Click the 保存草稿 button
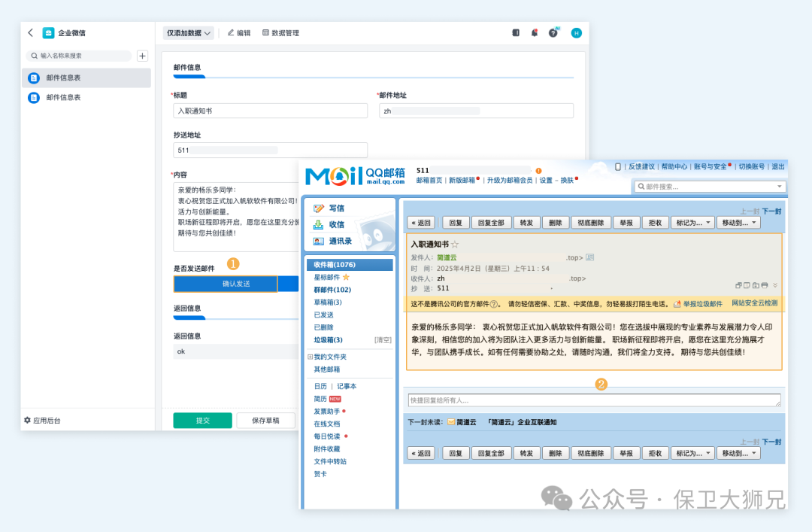This screenshot has height=532, width=812. click(265, 421)
